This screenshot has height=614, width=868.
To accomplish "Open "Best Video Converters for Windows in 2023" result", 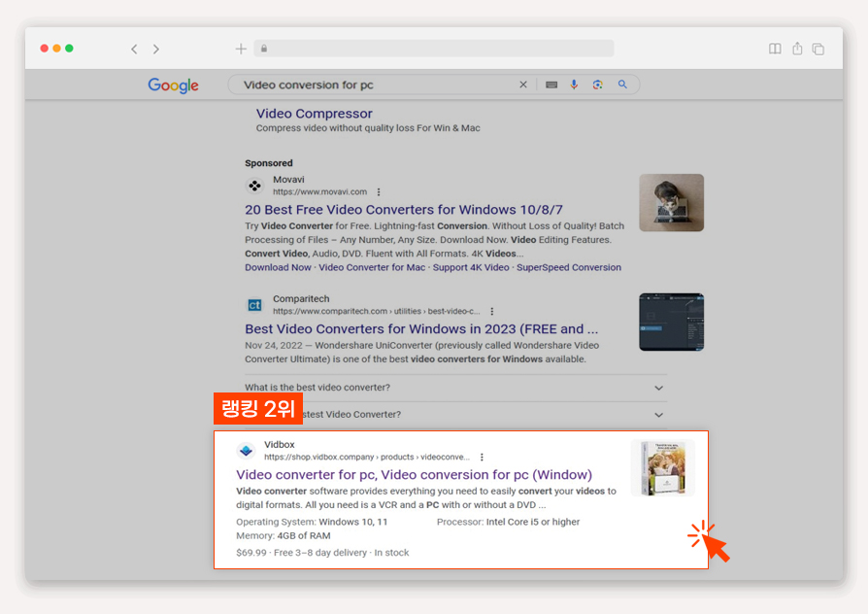I will point(421,328).
